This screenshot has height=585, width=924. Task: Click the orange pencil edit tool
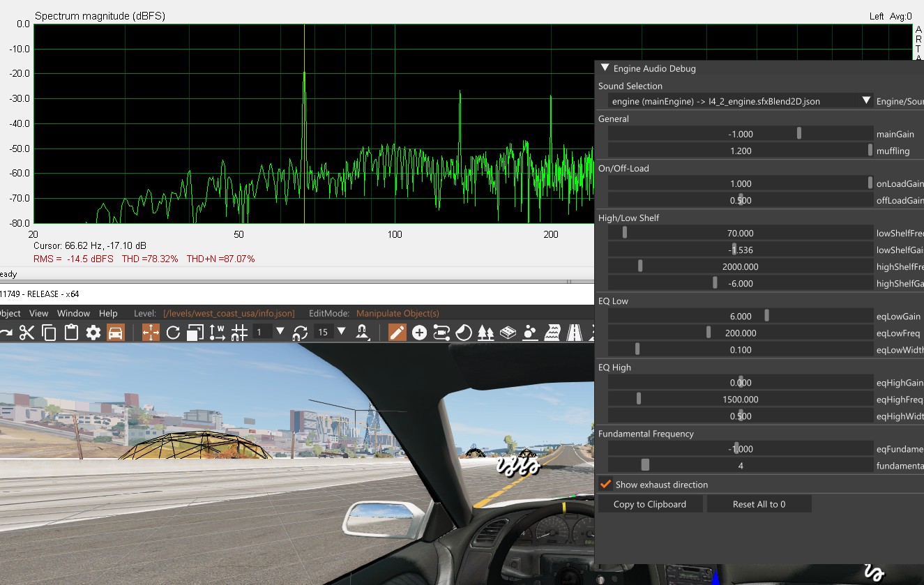397,333
